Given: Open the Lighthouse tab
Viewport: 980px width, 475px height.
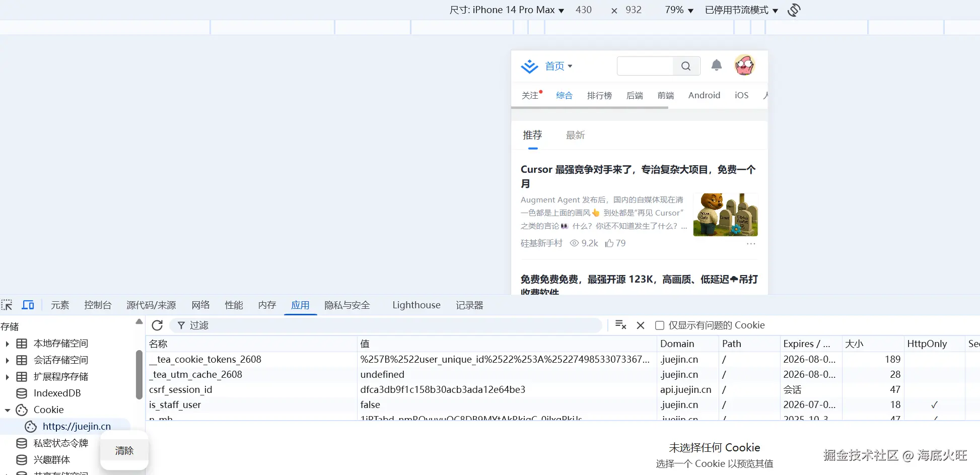Looking at the screenshot, I should point(416,305).
